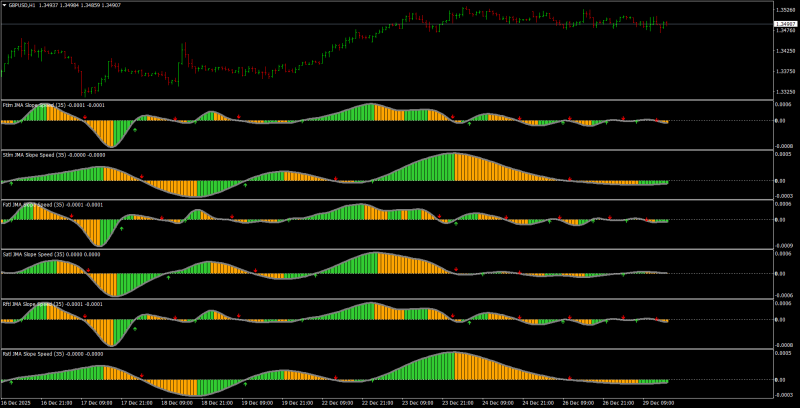
Task: Click the 24 Dec 09:00 time label
Action: [x=497, y=403]
